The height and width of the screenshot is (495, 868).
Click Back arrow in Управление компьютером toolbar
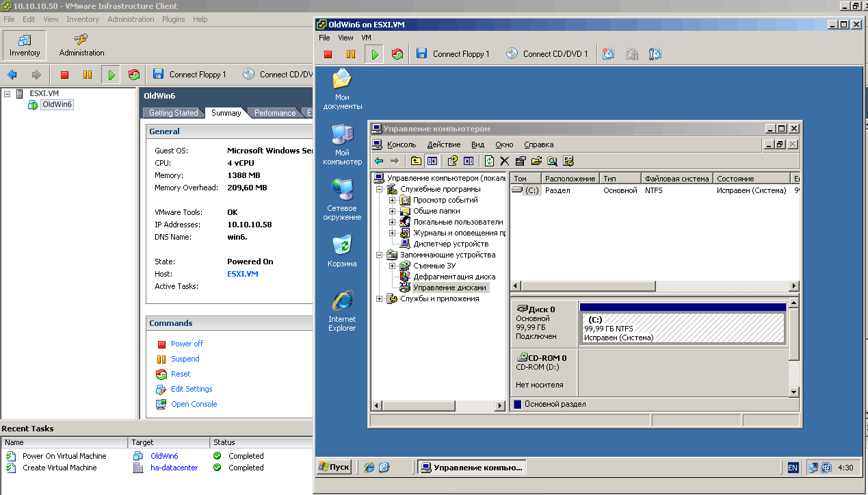tap(379, 161)
